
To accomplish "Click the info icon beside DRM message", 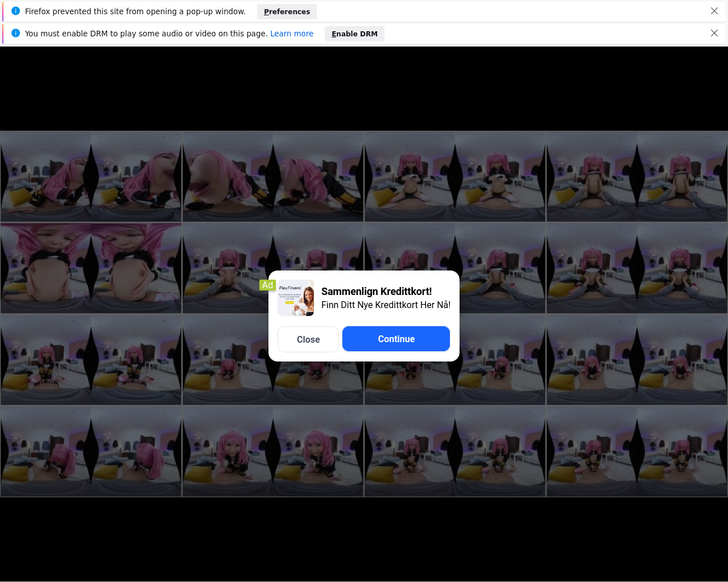I will (16, 33).
